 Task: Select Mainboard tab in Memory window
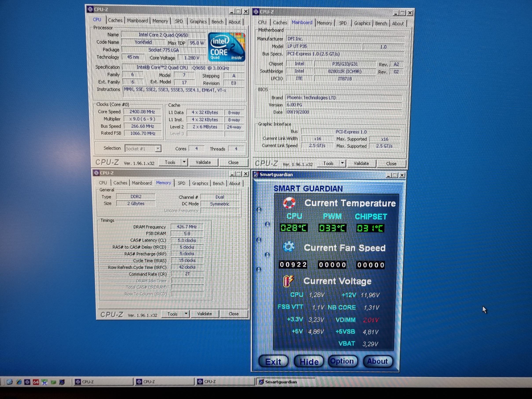point(142,183)
